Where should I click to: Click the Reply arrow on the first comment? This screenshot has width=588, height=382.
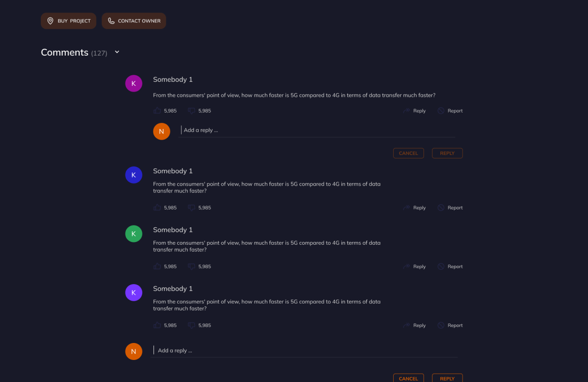pyautogui.click(x=414, y=111)
